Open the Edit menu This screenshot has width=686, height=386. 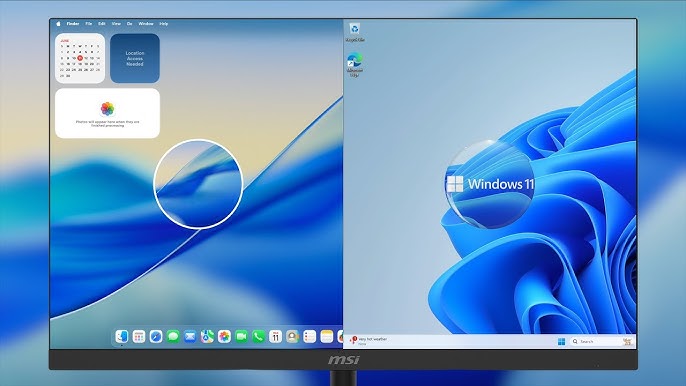coord(102,24)
